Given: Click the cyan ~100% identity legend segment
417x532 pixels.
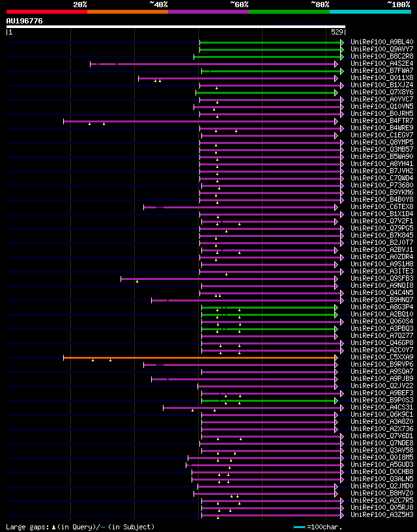Looking at the screenshot, I should [x=371, y=12].
